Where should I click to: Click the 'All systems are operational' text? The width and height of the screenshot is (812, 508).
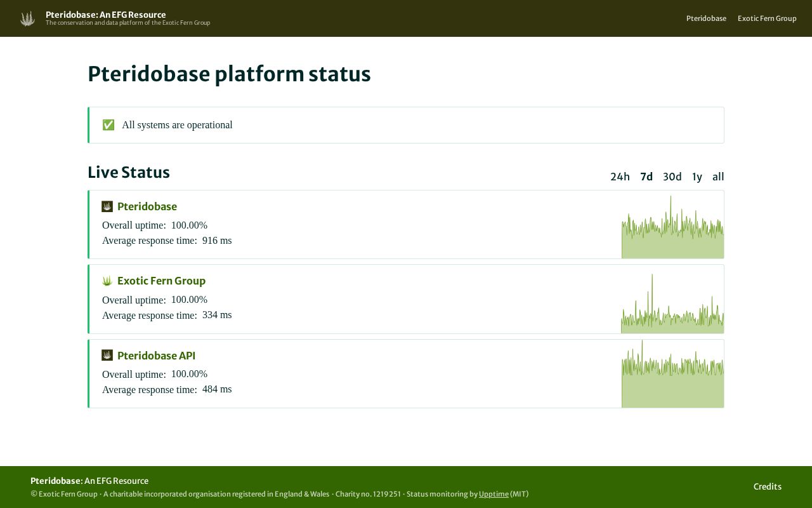click(177, 125)
